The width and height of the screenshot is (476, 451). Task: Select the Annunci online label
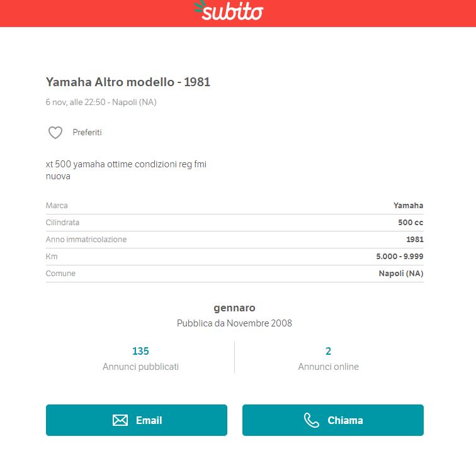pyautogui.click(x=328, y=367)
